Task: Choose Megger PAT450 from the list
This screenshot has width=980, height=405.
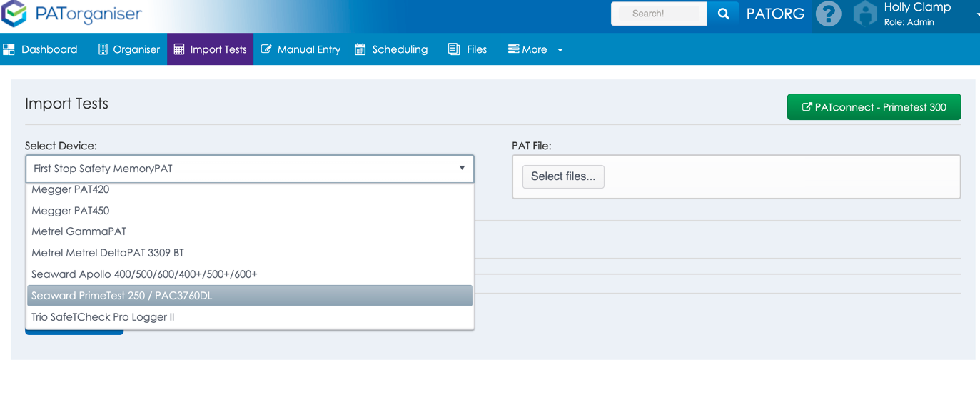Action: click(250, 211)
